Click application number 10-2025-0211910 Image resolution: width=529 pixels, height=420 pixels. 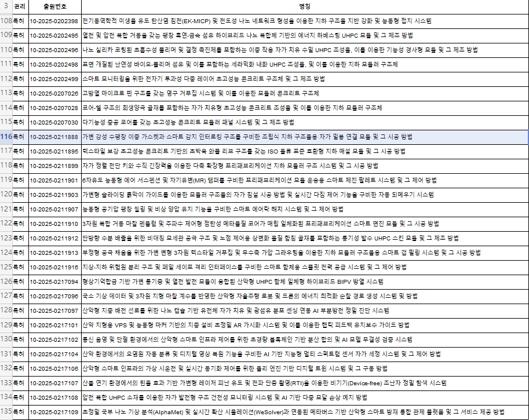54,224
